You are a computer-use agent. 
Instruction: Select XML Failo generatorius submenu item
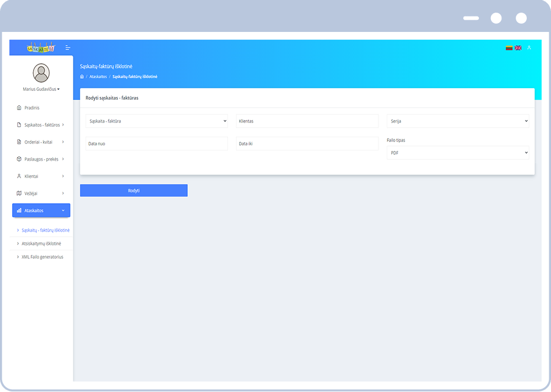pyautogui.click(x=42, y=257)
